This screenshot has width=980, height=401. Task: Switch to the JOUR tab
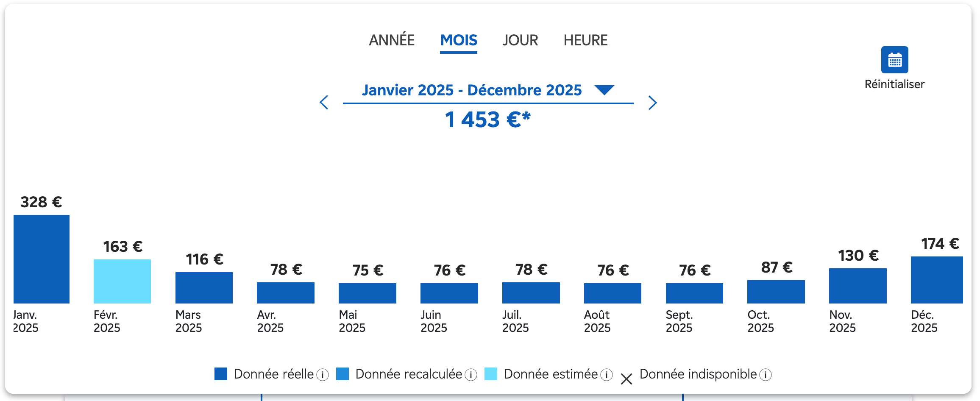pos(520,40)
